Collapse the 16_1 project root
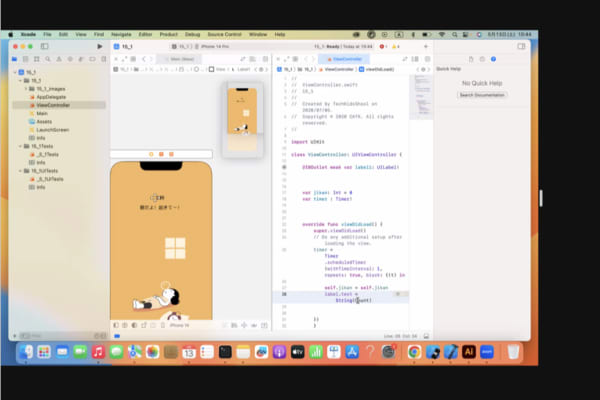The height and width of the screenshot is (400, 600). [15, 72]
